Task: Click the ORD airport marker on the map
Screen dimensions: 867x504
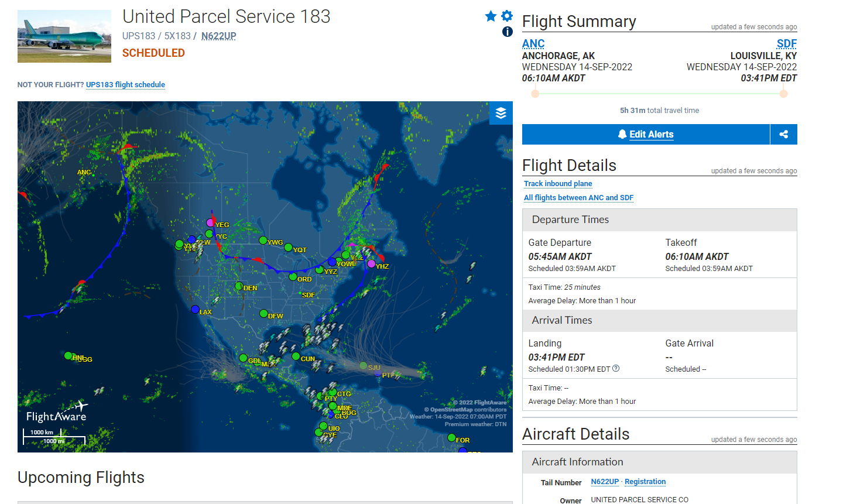Action: pos(293,276)
